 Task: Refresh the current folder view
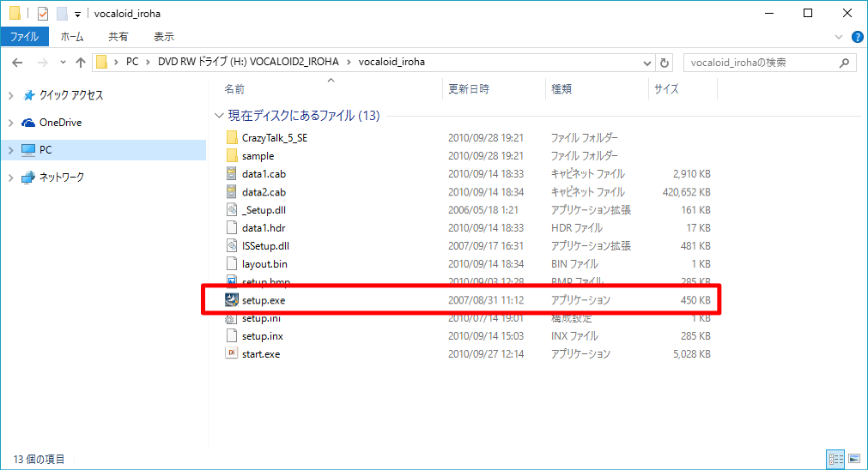click(665, 63)
